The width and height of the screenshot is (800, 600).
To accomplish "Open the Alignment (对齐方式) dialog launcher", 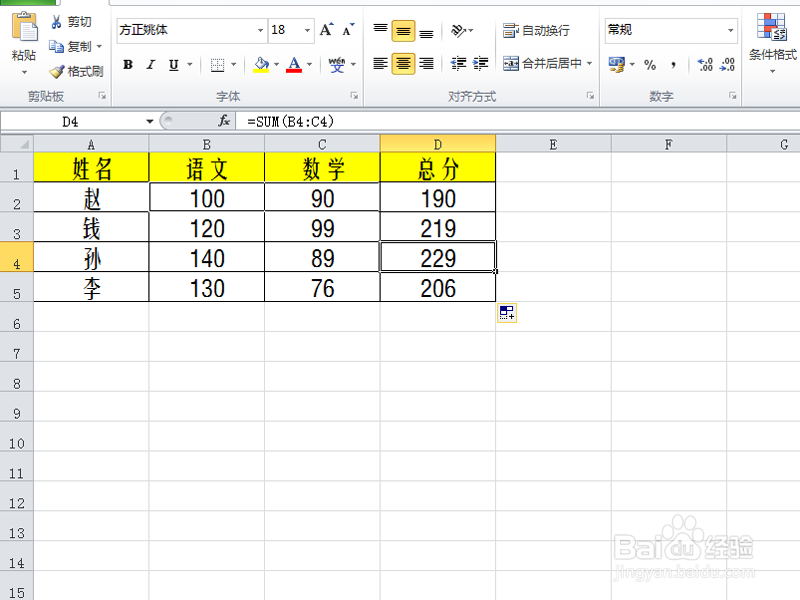I will tap(590, 95).
